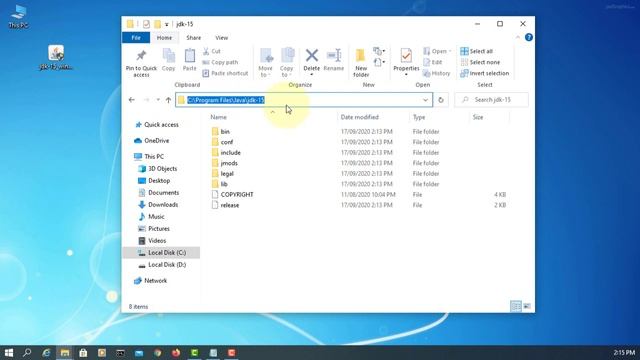The image size is (640, 360).
Task: Click the selected path in address bar
Action: click(226, 100)
